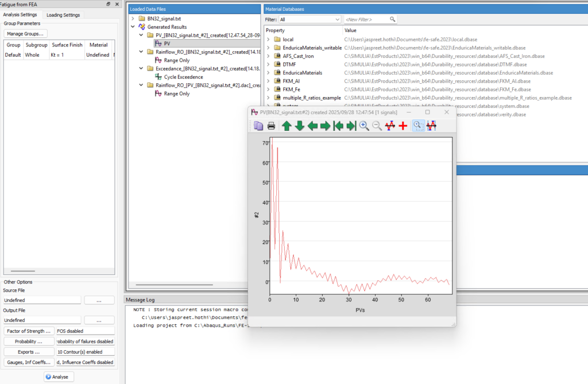Toggle the zoom-to-rectangle tool
The width and height of the screenshot is (588, 384).
418,126
